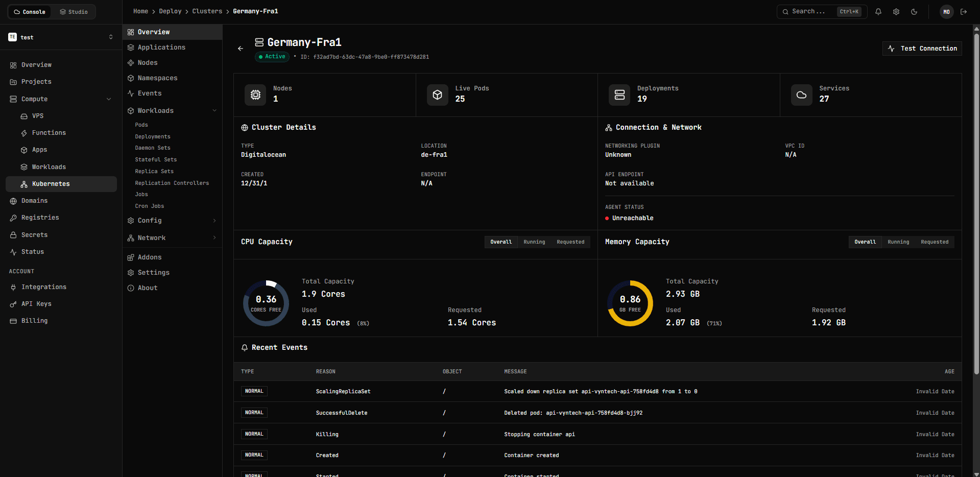
Task: Click the page vertical scrollbar
Action: tap(976, 204)
